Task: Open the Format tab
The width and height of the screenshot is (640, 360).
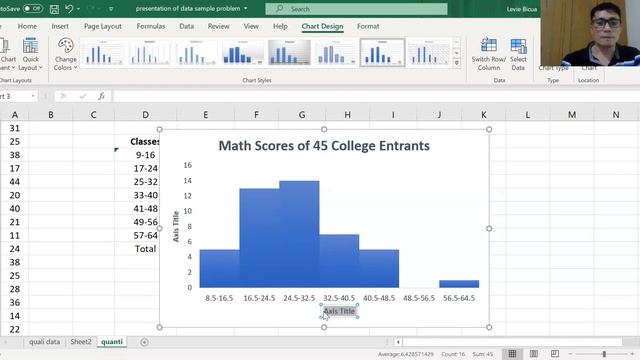Action: point(368,26)
